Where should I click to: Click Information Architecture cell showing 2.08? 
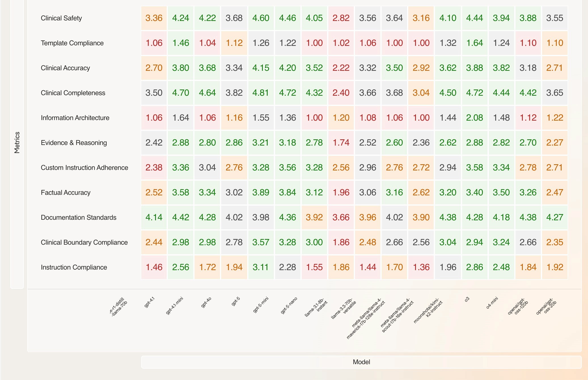(x=475, y=118)
